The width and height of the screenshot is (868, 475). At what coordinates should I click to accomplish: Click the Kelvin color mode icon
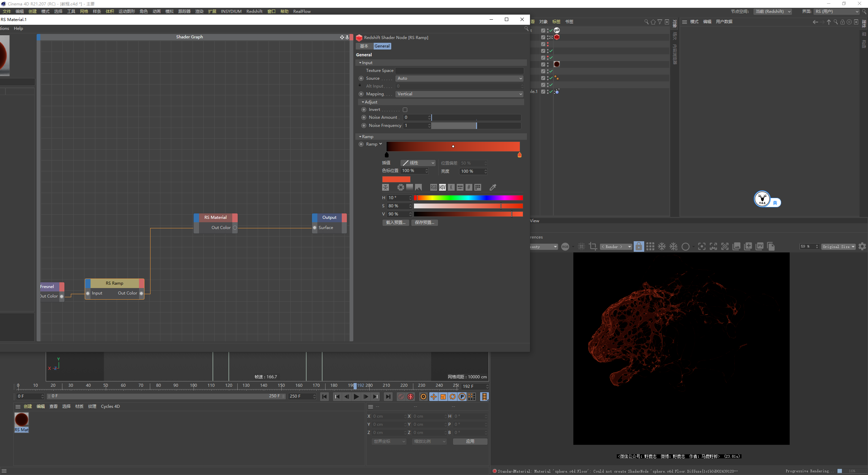(x=451, y=187)
